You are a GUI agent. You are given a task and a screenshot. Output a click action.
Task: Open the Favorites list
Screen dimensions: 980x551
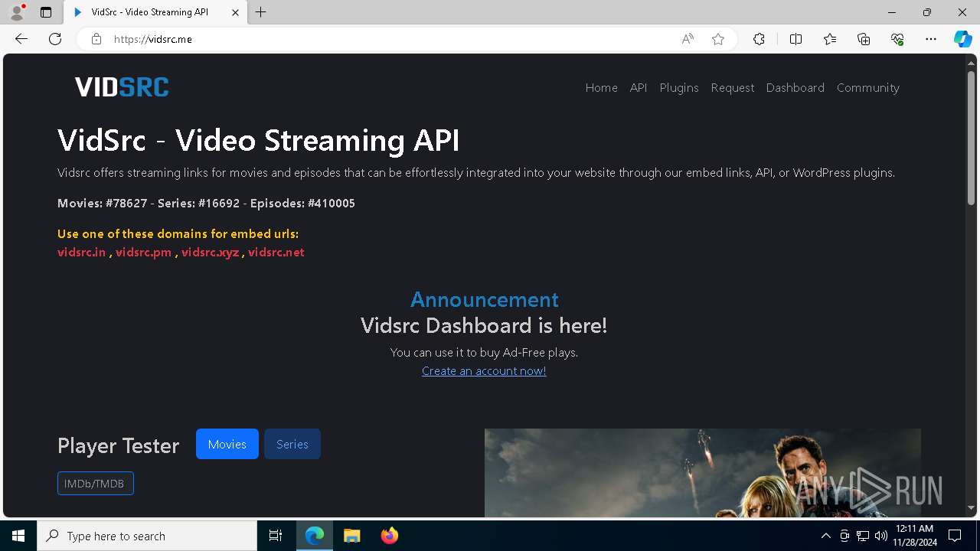pyautogui.click(x=830, y=39)
